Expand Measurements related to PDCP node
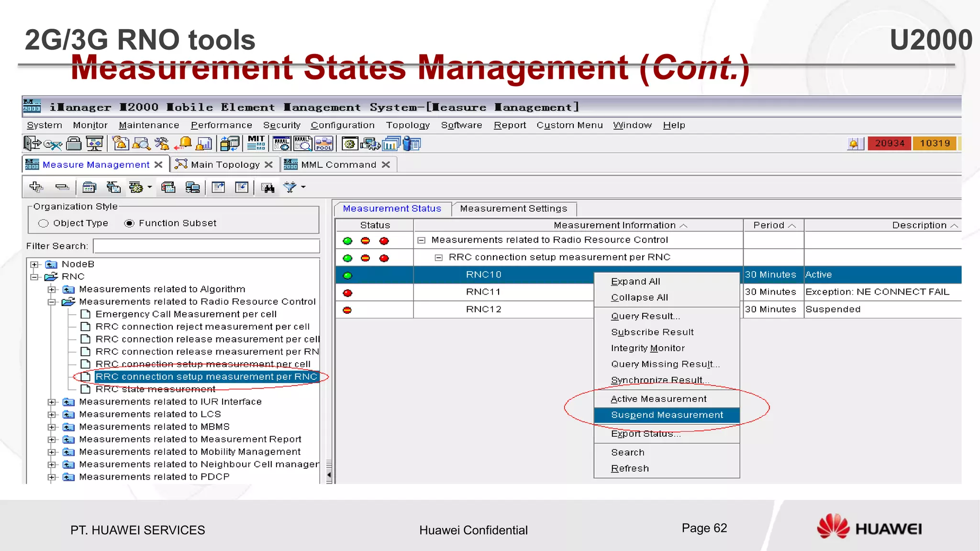This screenshot has width=980, height=551. pos(52,477)
